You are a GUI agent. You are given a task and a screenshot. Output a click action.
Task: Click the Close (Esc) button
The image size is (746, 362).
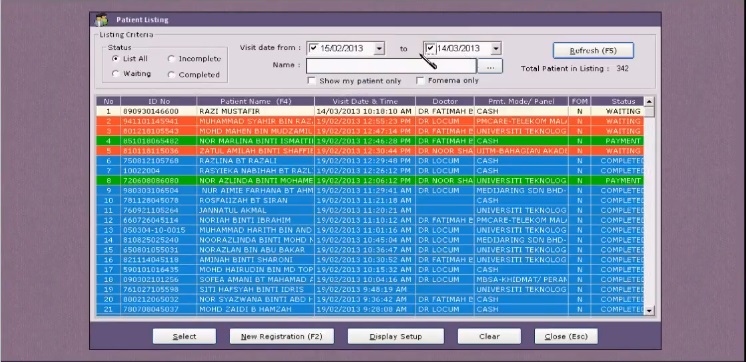click(566, 336)
